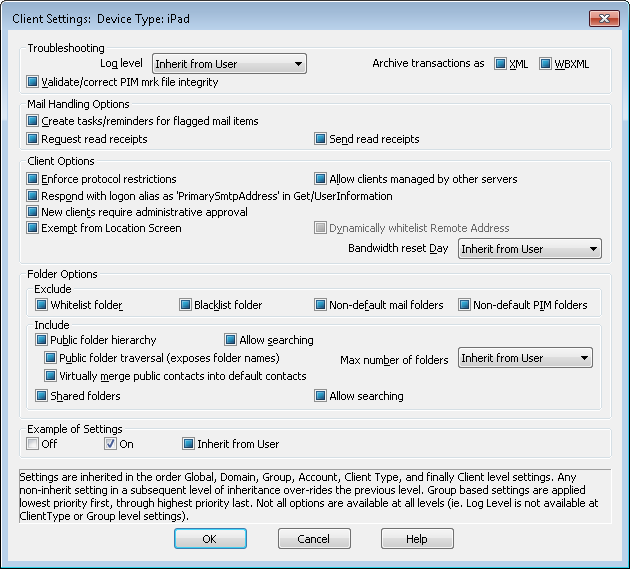
Task: Toggle Exempt from Location Screen
Action: pos(33,228)
